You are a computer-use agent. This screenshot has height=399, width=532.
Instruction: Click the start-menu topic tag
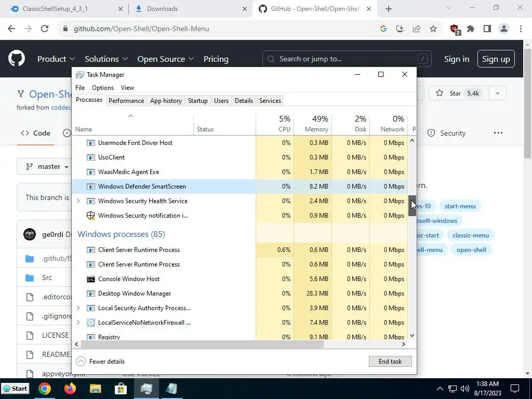point(460,206)
